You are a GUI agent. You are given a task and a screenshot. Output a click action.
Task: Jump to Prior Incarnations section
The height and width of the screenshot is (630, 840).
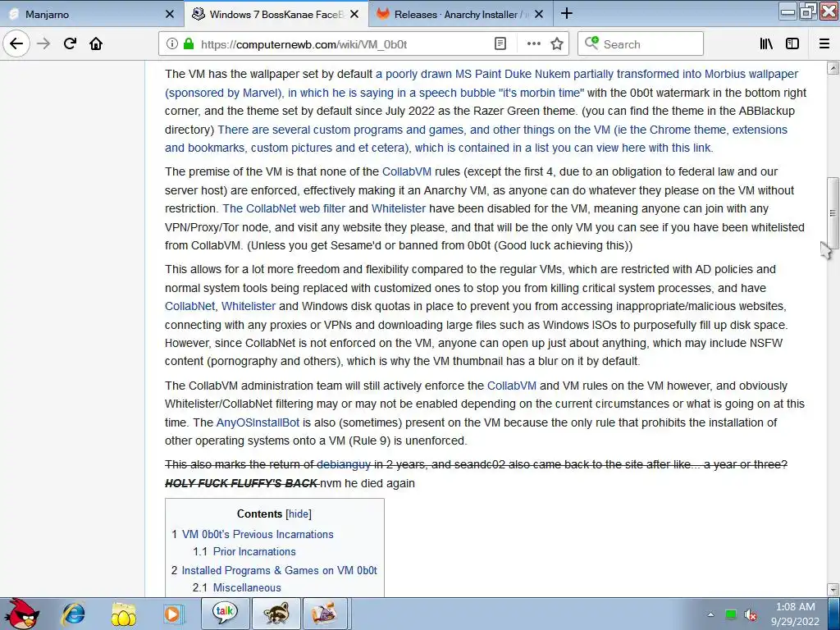(x=254, y=552)
